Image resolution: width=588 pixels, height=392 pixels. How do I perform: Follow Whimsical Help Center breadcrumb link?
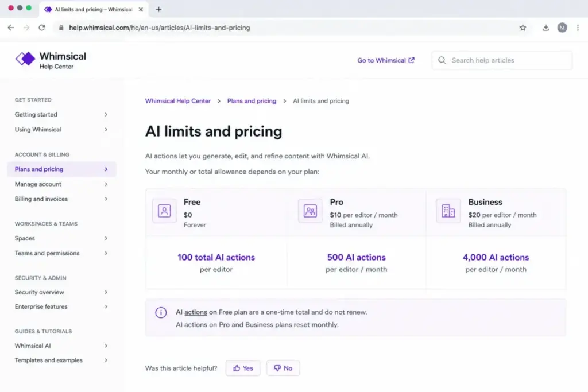tap(178, 101)
